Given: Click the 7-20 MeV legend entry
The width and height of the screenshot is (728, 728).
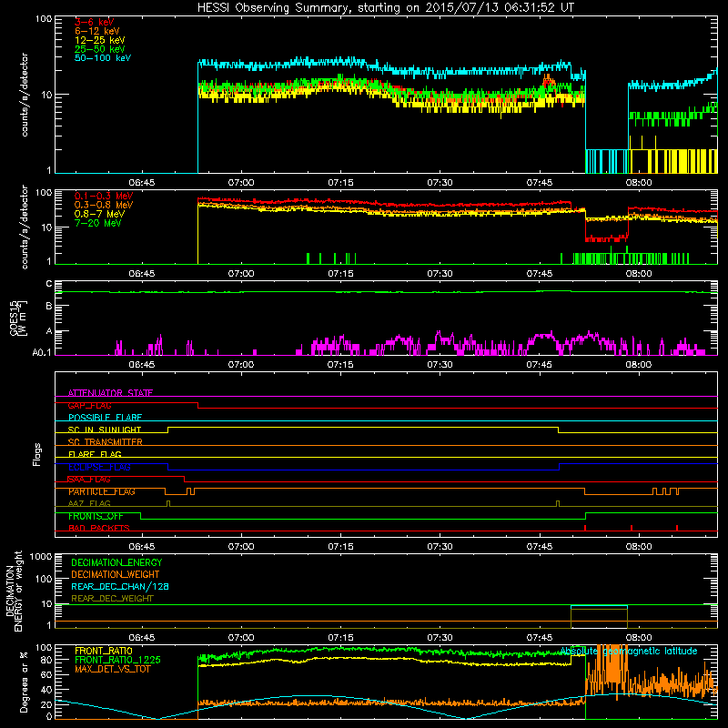Looking at the screenshot, I should tap(97, 223).
